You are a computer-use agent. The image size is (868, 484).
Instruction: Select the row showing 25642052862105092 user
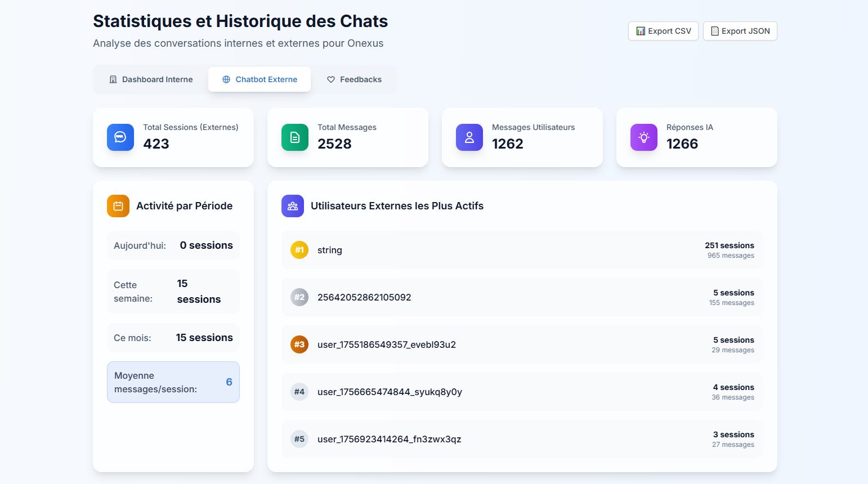pyautogui.click(x=521, y=297)
